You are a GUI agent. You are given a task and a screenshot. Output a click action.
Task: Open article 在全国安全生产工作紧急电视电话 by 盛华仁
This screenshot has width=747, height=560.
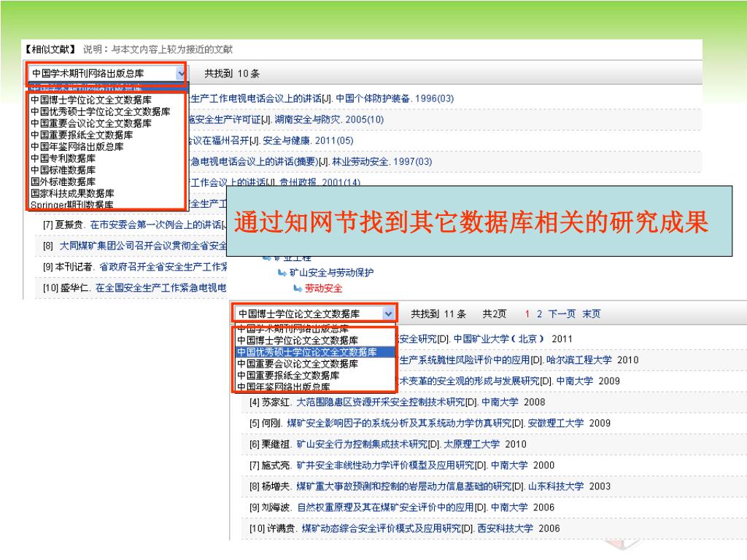pos(161,287)
